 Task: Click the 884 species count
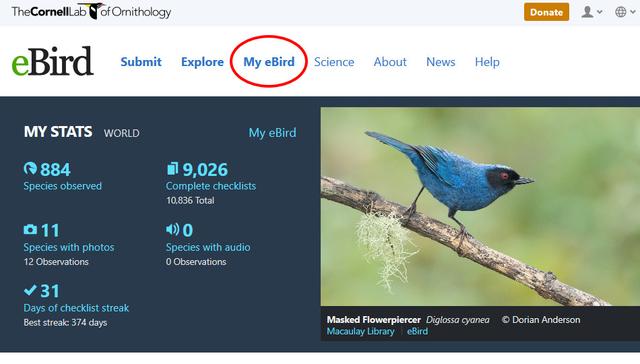pos(55,170)
